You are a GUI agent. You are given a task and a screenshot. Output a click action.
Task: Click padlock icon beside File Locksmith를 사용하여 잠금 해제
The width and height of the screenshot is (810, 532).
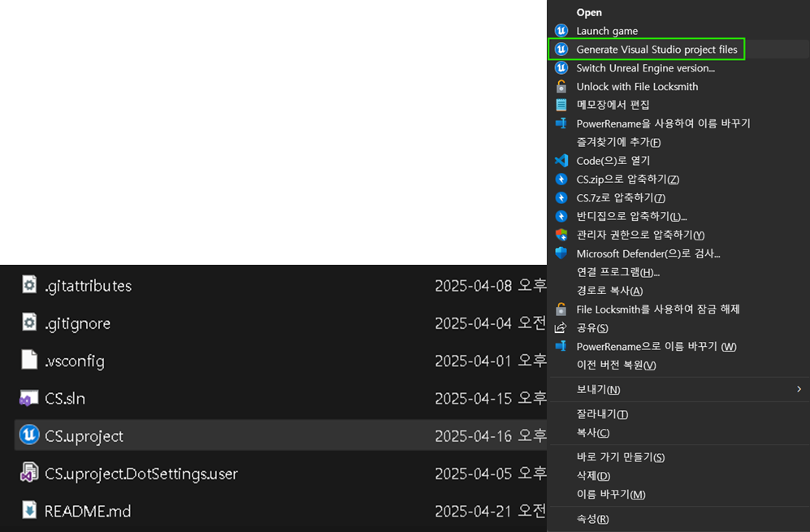[561, 309]
